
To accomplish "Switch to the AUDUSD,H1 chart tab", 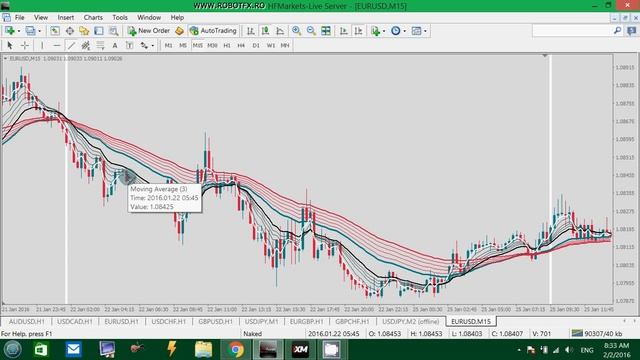I will tap(27, 322).
